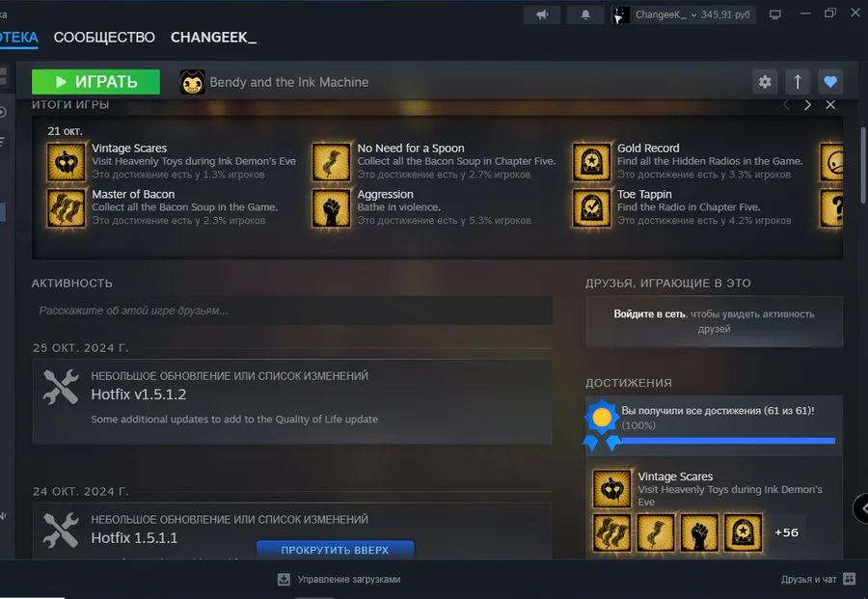This screenshot has height=599, width=868.
Task: Open the Hotfix 1.5.1.1 update post
Action: pyautogui.click(x=292, y=531)
